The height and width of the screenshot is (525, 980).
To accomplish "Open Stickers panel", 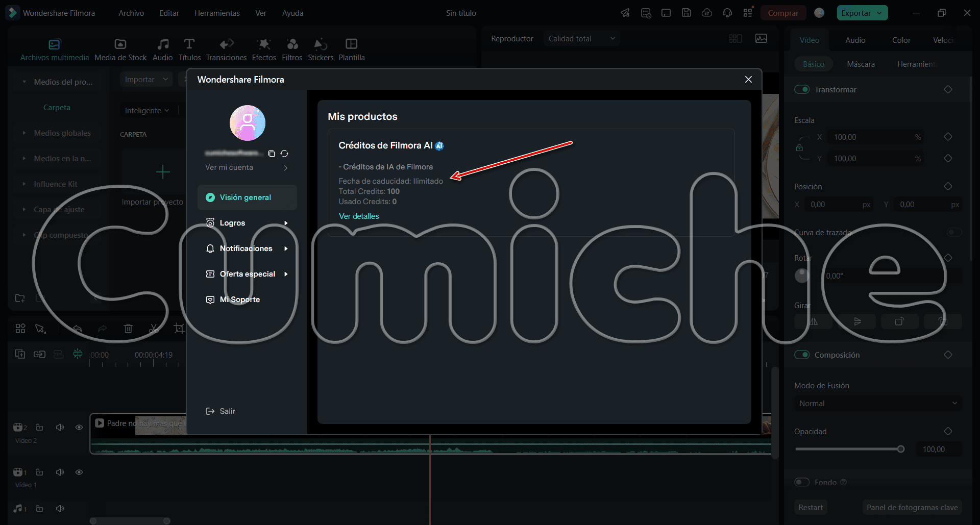I will [x=321, y=50].
